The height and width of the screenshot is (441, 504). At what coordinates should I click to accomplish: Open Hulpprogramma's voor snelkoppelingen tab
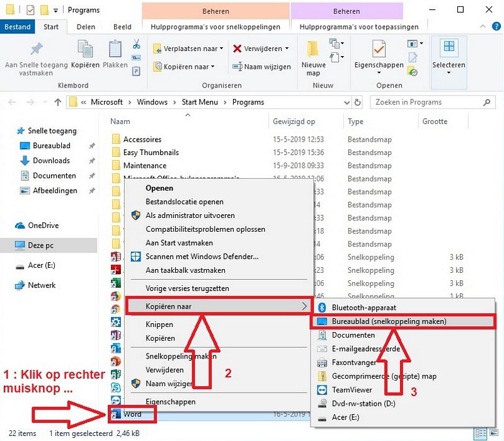[215, 26]
